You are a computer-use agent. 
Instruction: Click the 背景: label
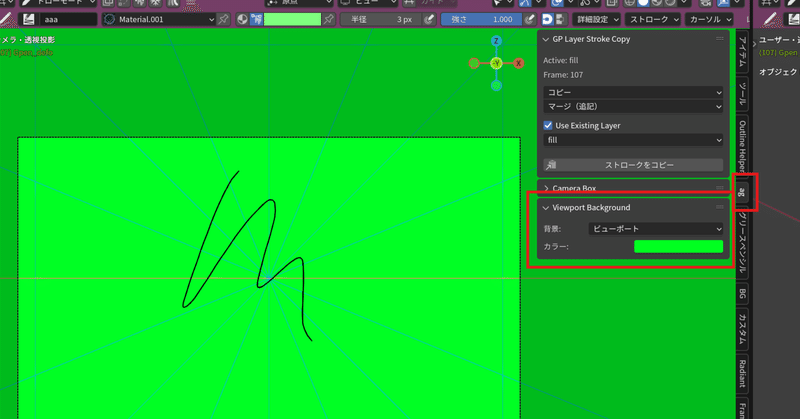[x=552, y=229]
